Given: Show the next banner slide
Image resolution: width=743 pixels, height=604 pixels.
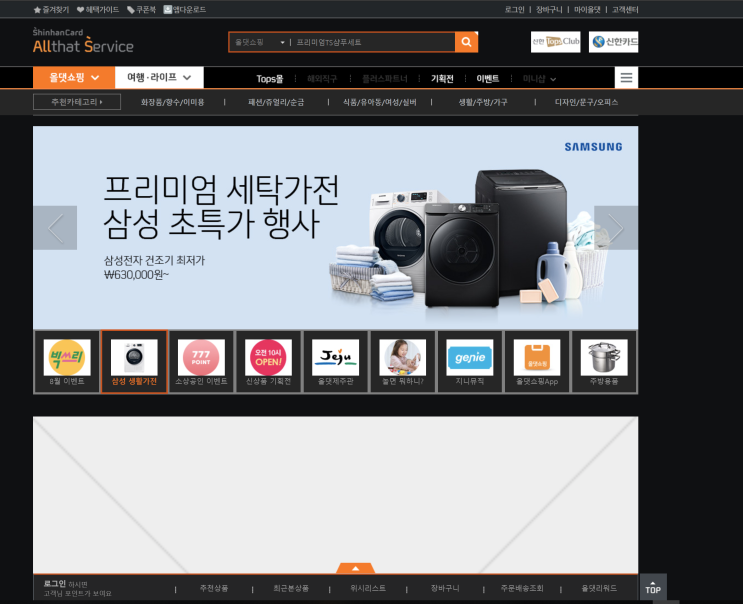Looking at the screenshot, I should (x=616, y=228).
